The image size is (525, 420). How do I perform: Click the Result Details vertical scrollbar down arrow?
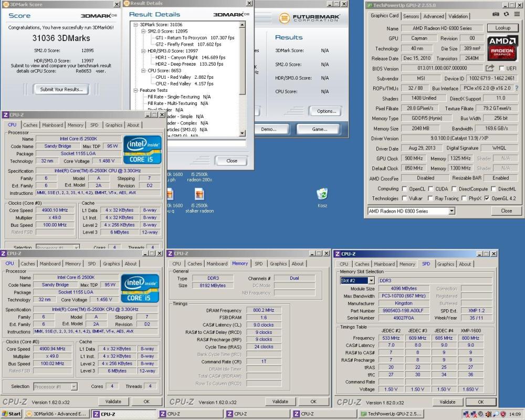pyautogui.click(x=243, y=133)
